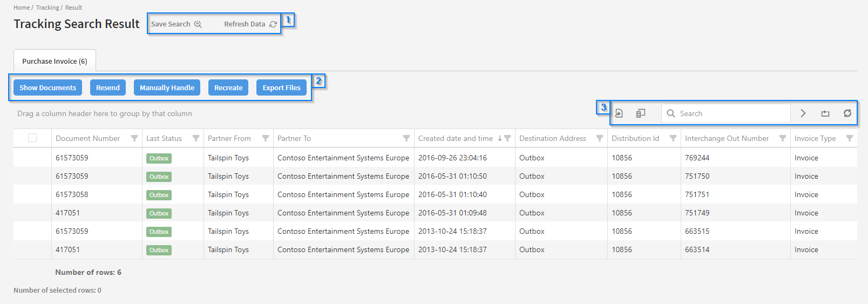Screen dimensions: 868x304
Task: Open the column chooser icon
Action: 641,113
